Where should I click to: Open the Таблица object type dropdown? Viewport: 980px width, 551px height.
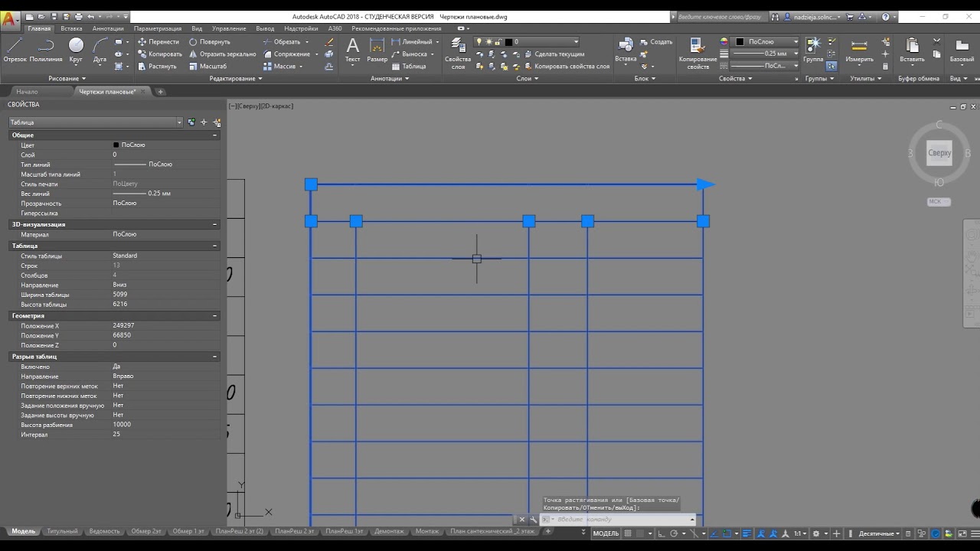(x=96, y=122)
